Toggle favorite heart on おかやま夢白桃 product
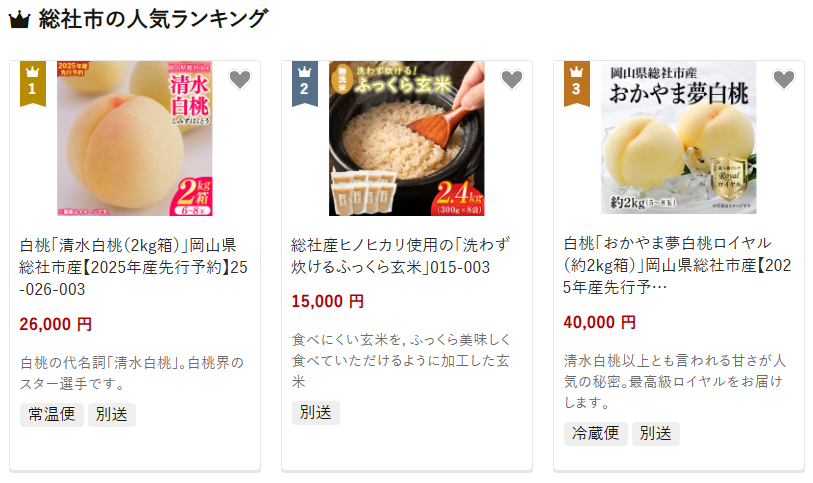 (783, 79)
